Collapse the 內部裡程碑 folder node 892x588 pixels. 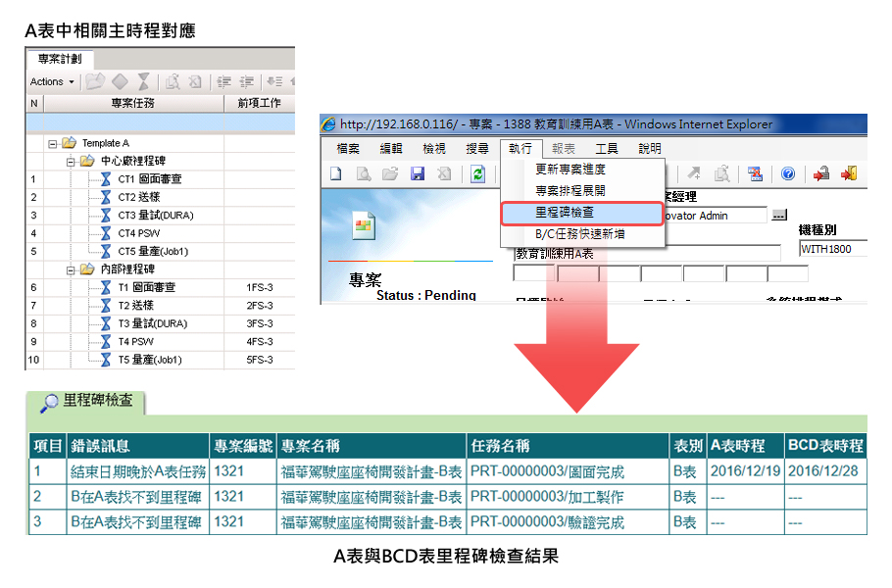[71, 269]
